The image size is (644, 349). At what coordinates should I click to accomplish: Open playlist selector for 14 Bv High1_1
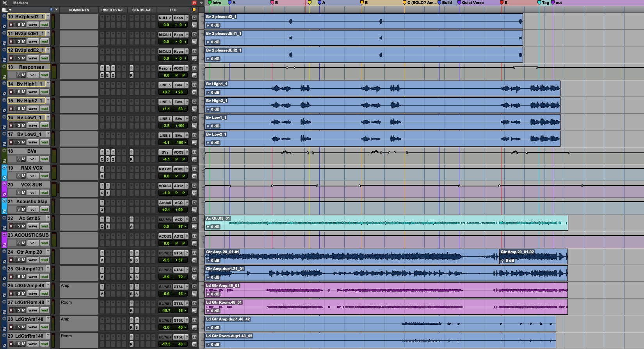click(x=48, y=84)
